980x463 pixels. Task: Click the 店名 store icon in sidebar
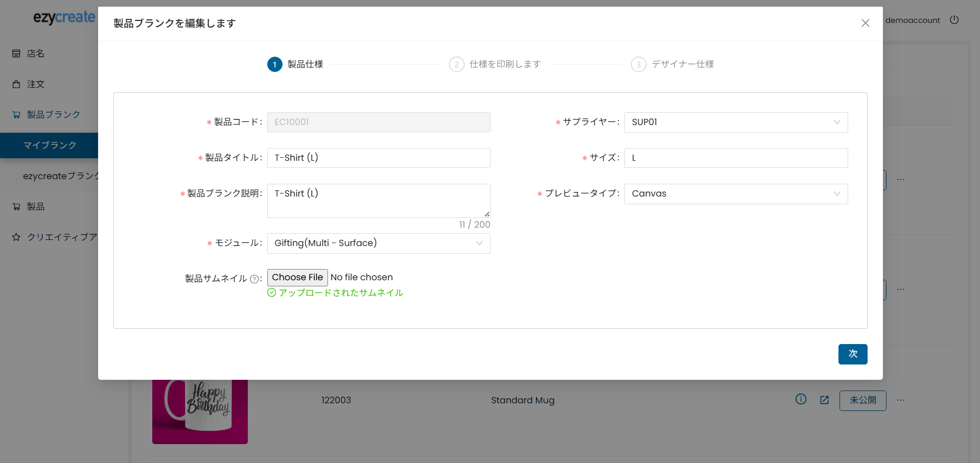pyautogui.click(x=16, y=54)
